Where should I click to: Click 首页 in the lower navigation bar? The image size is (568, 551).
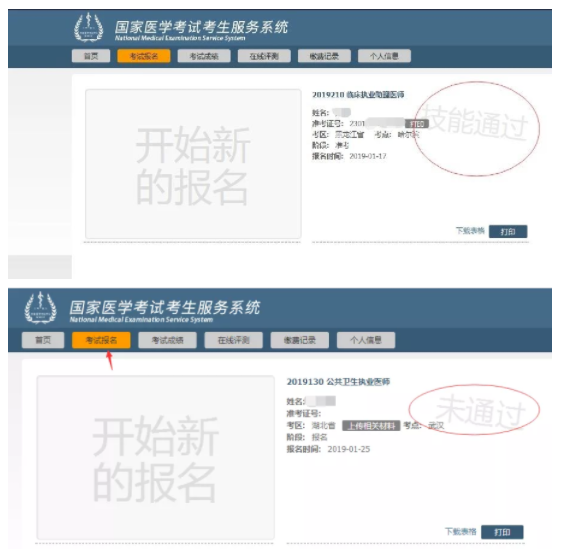click(x=43, y=340)
